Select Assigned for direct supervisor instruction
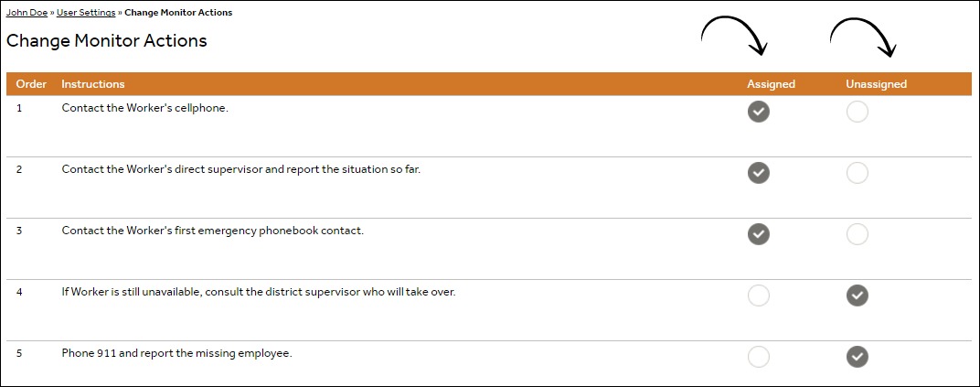Image resolution: width=980 pixels, height=387 pixels. (x=758, y=173)
